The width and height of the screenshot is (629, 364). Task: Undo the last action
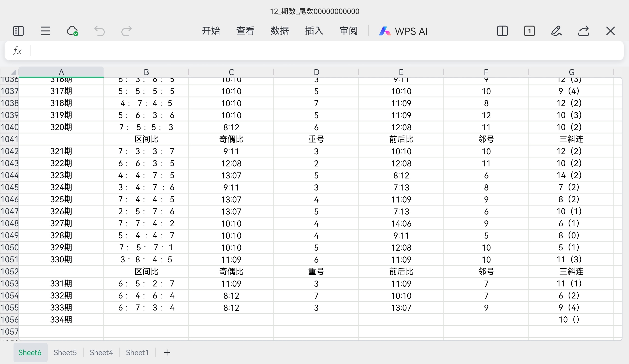(x=99, y=31)
